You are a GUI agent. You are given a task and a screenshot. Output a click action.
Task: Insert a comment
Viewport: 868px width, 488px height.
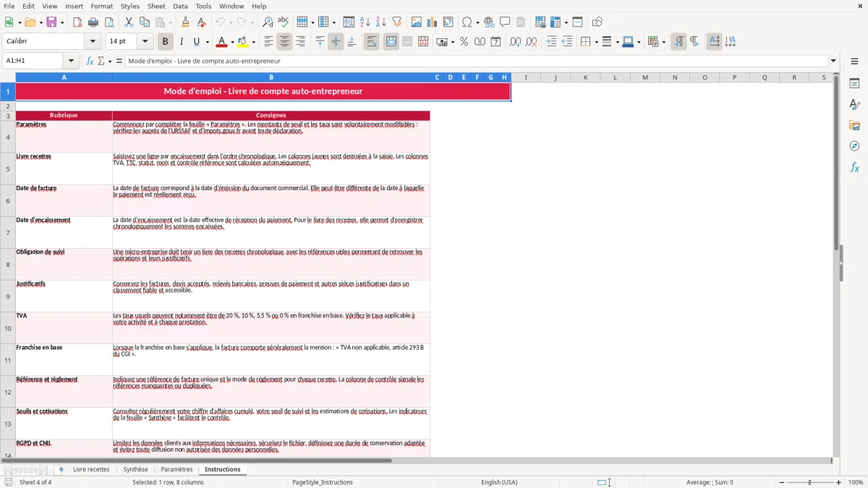point(505,22)
